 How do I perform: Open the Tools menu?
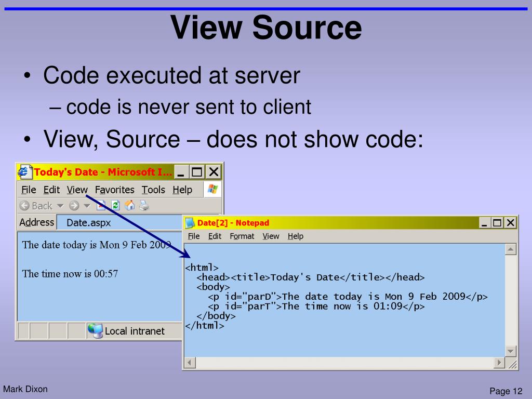[x=153, y=190]
